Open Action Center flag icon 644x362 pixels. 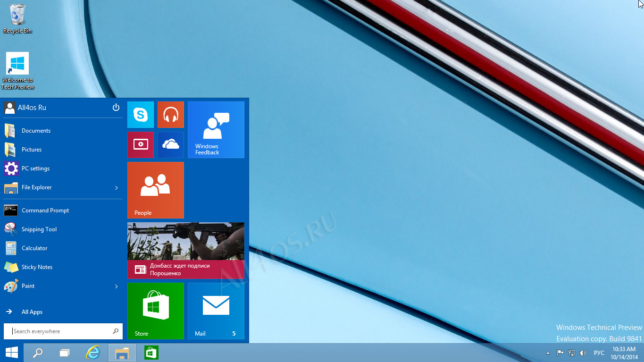tap(560, 353)
